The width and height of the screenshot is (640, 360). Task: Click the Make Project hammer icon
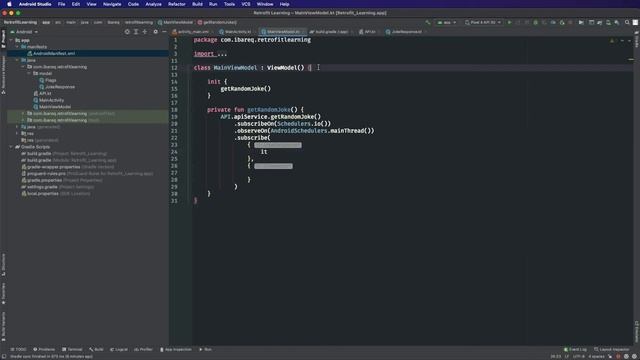click(428, 22)
